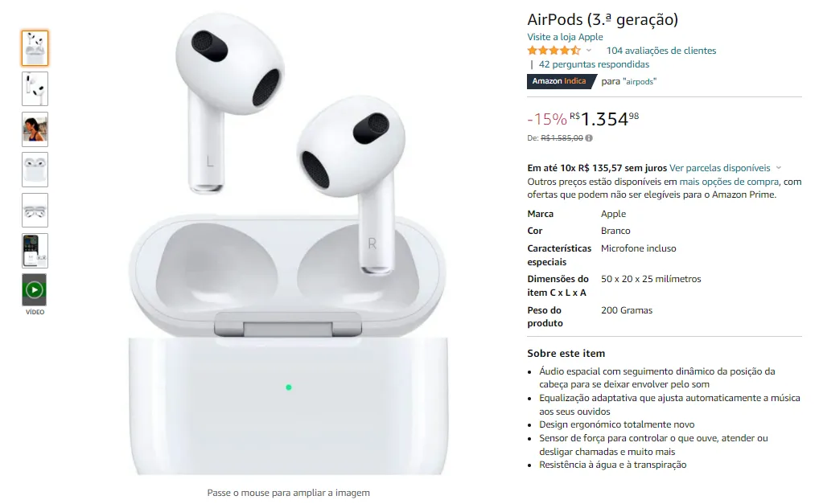Select the thumbnail with iPhone pairing screen
Image resolution: width=819 pixels, height=504 pixels.
(35, 251)
